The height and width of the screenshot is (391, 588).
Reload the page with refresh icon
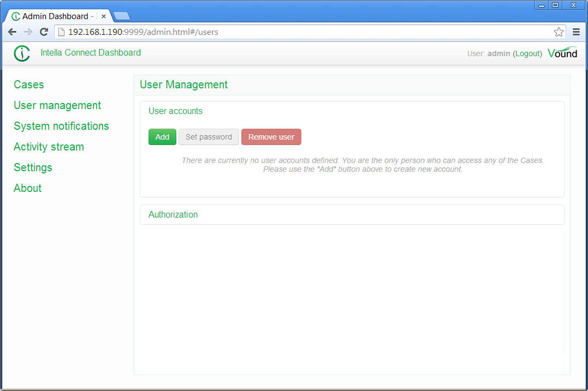pos(44,32)
